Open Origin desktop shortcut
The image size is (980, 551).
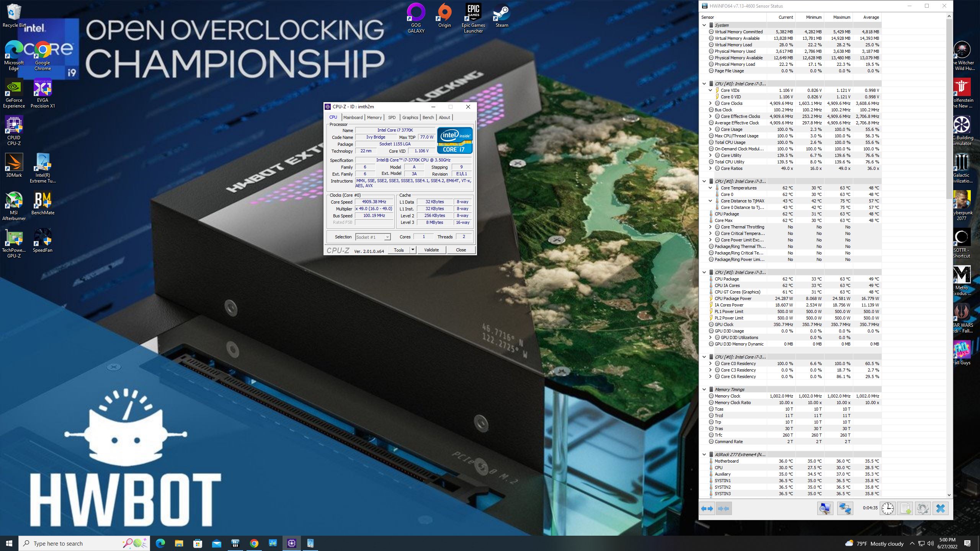pyautogui.click(x=444, y=15)
